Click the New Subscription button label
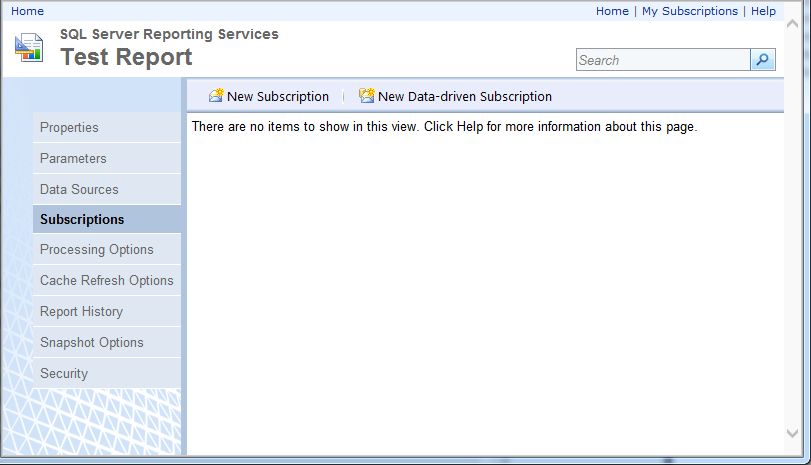811x465 pixels. 278,97
